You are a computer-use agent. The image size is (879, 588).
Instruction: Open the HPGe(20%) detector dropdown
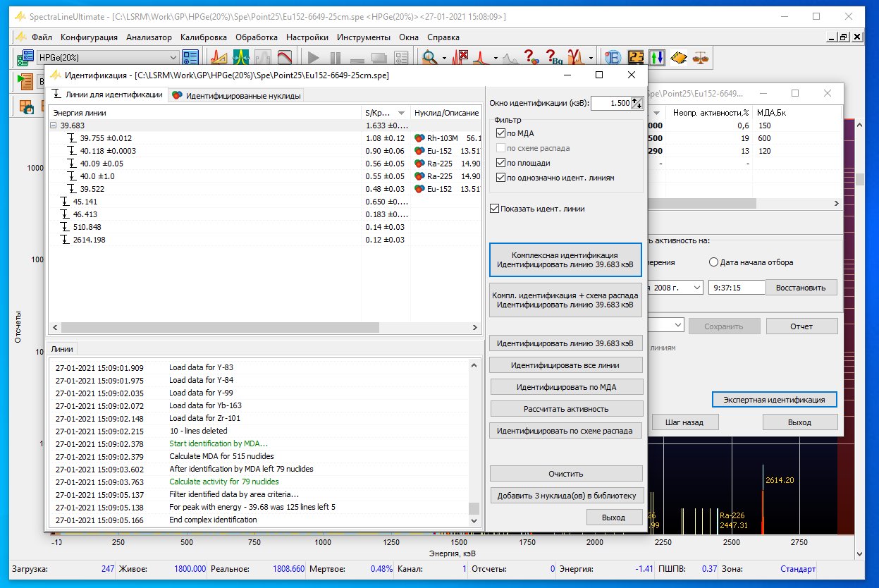(173, 58)
